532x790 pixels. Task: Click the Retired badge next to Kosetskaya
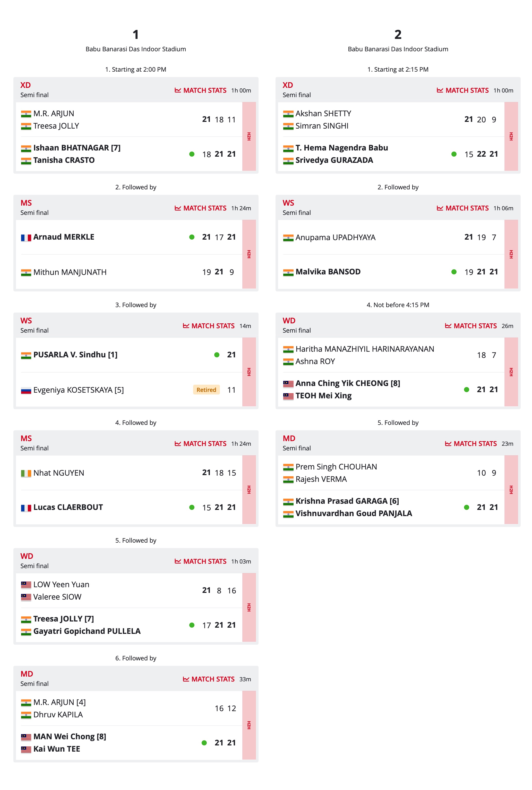206,390
